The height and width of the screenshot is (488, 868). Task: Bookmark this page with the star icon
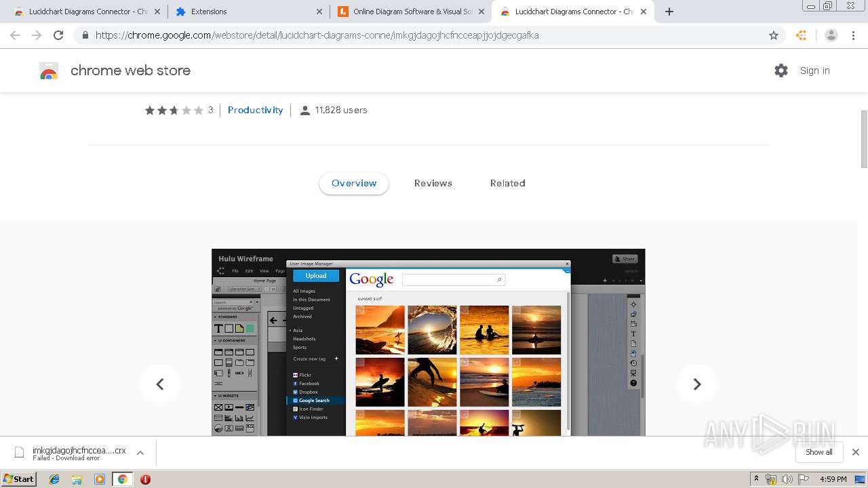pos(774,35)
